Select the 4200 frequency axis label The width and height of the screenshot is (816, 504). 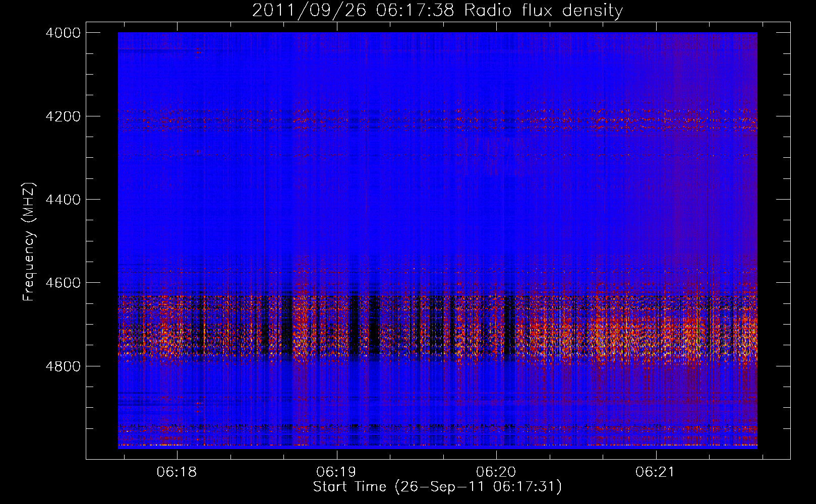pos(63,116)
